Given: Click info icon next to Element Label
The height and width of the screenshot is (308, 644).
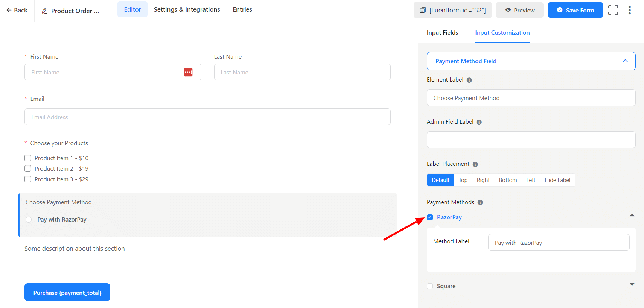Looking at the screenshot, I should click(469, 80).
